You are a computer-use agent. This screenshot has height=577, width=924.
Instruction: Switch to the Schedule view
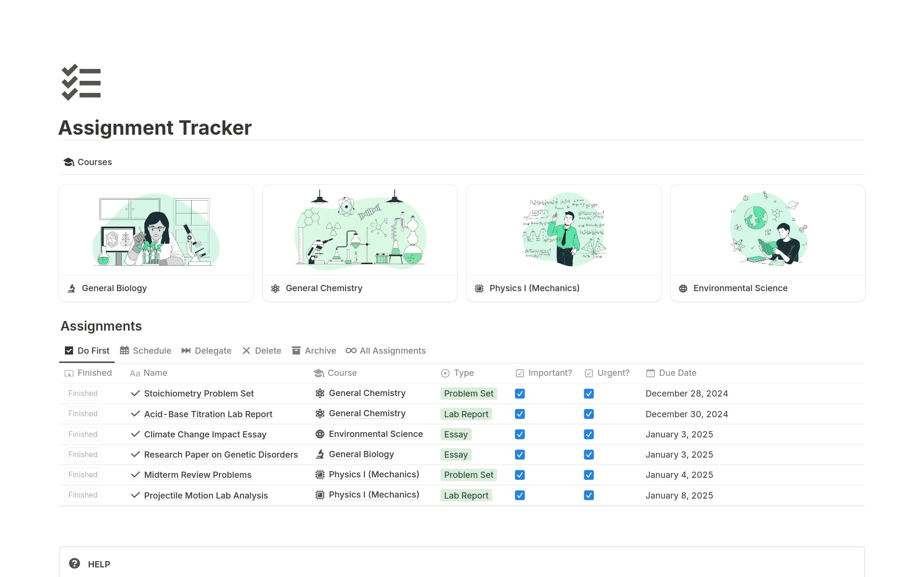point(151,350)
